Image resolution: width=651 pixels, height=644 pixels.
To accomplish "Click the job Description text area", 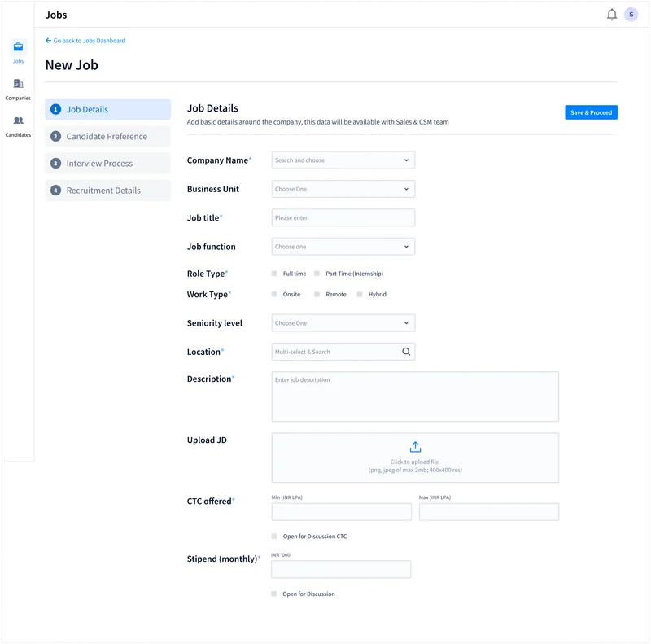I will coord(415,396).
